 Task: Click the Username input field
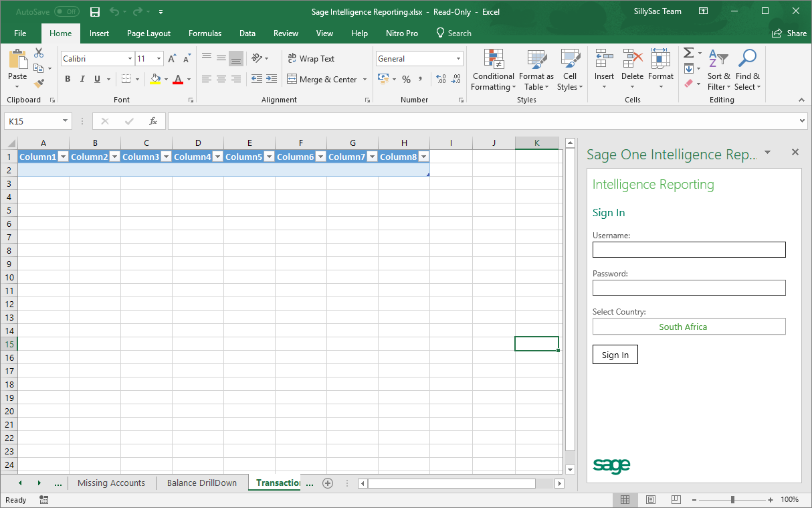point(688,250)
